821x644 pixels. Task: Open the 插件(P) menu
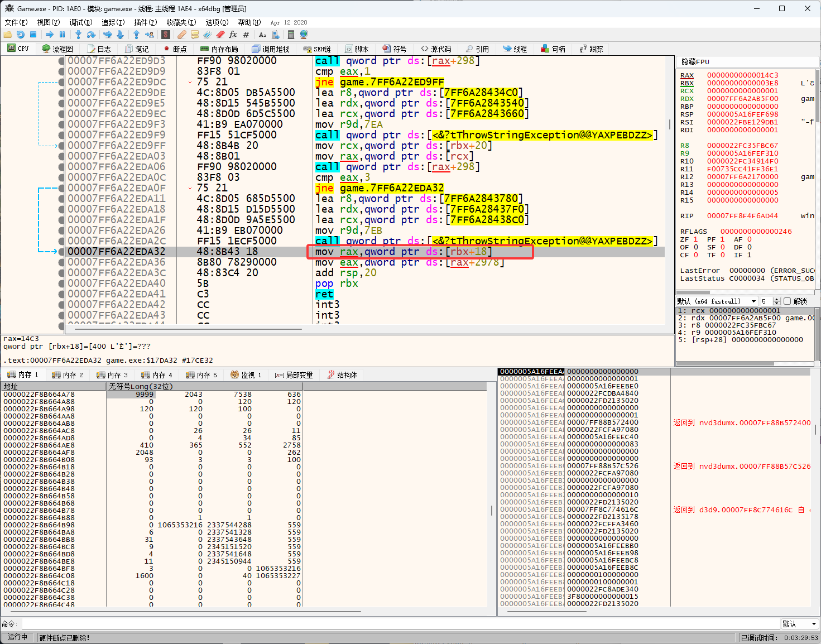pyautogui.click(x=145, y=22)
